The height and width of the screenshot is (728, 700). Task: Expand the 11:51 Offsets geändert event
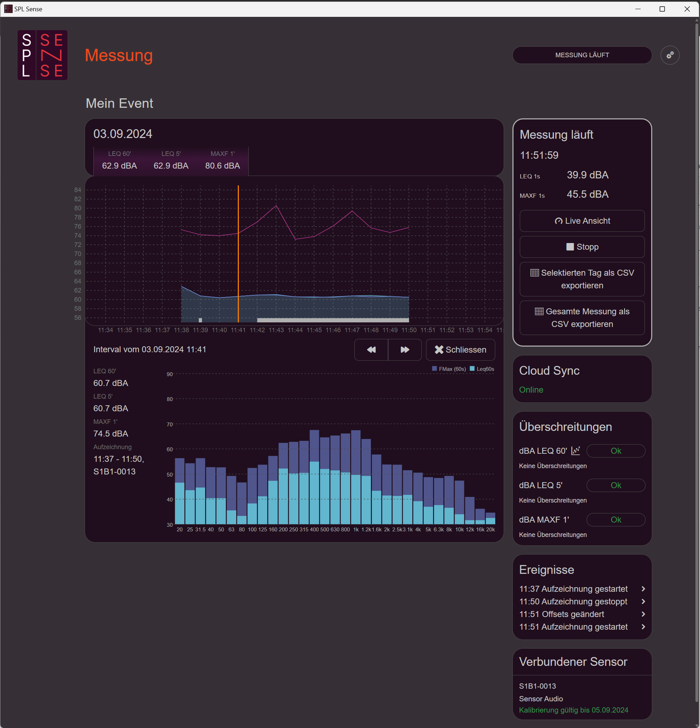coord(582,614)
